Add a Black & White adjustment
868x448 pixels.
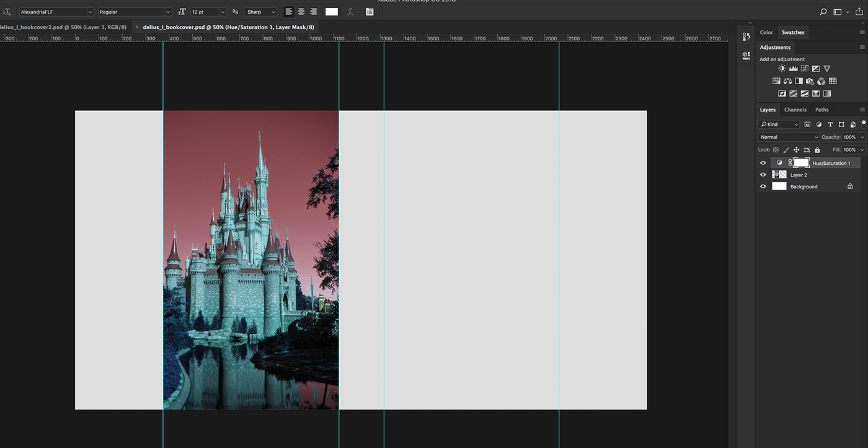tap(799, 81)
